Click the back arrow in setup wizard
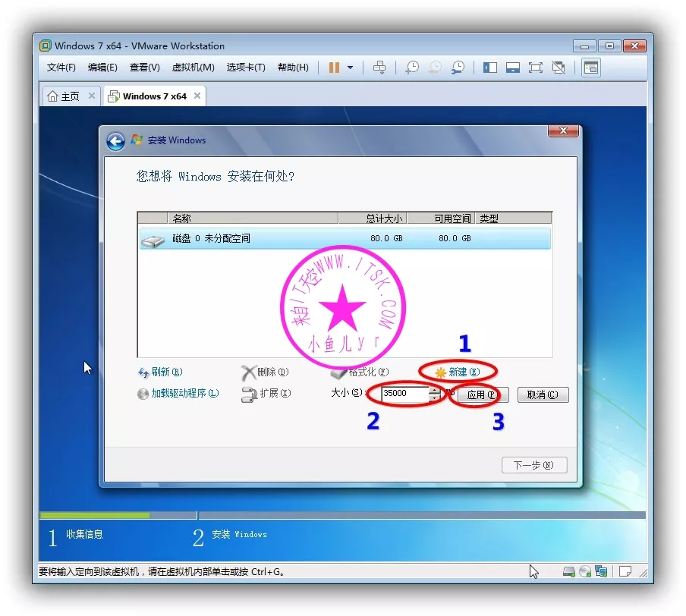Screen dimensions: 686x616 pos(115,141)
